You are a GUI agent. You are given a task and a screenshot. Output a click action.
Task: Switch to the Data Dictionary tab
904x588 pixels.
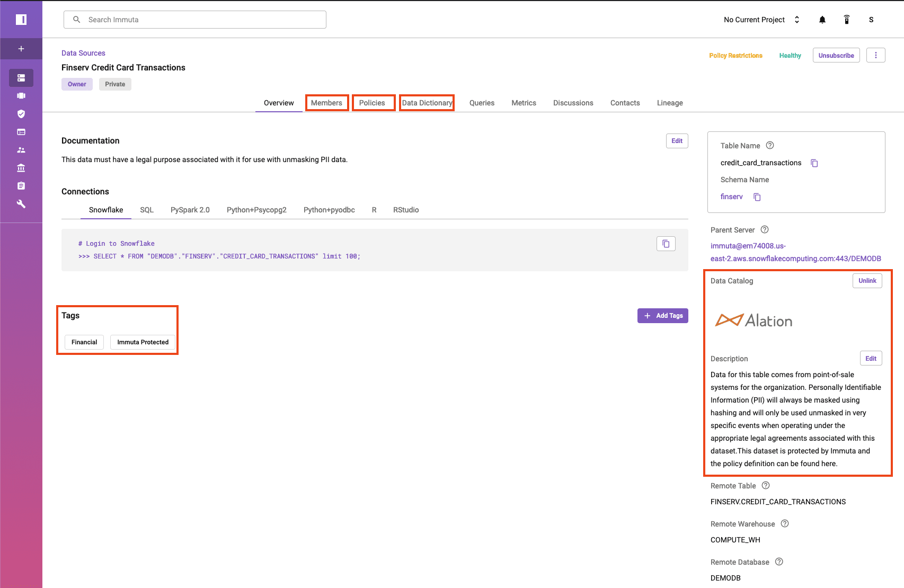pyautogui.click(x=427, y=103)
